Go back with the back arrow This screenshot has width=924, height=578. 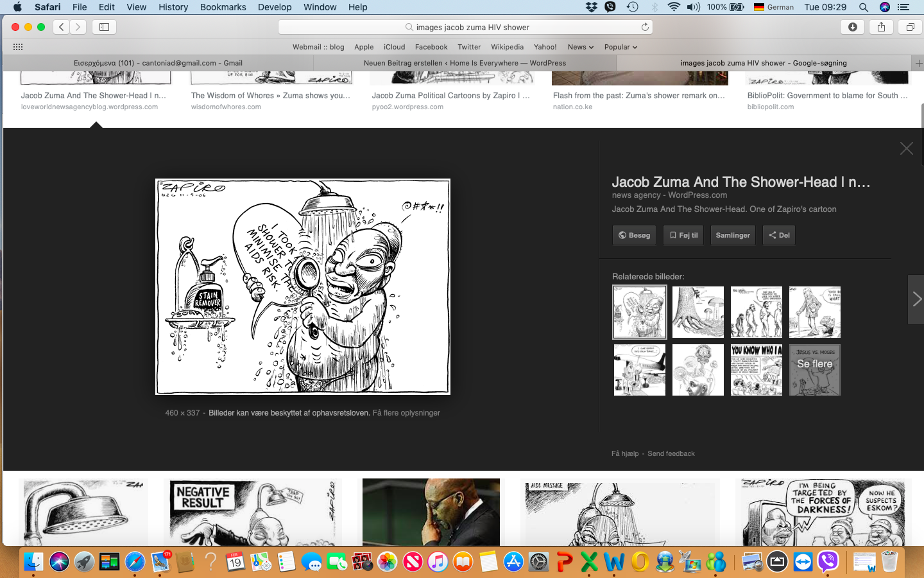[61, 27]
